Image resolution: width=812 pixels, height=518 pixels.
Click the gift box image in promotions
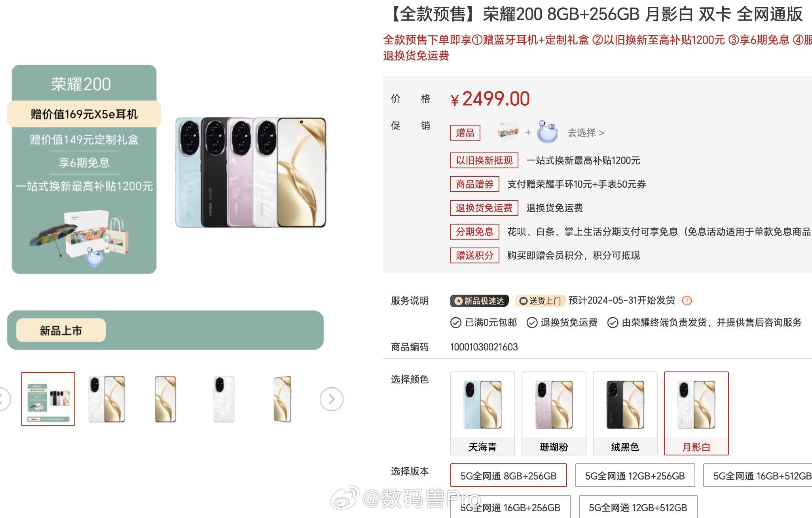coord(508,132)
